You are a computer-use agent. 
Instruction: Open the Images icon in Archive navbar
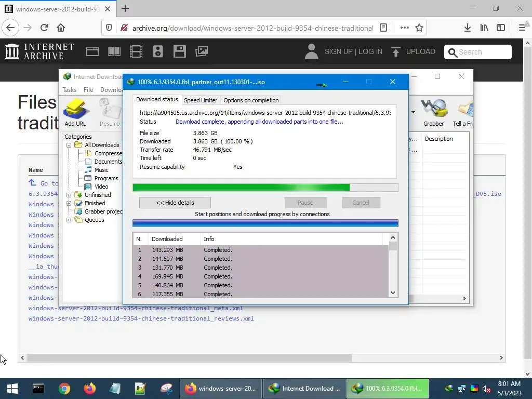[202, 51]
